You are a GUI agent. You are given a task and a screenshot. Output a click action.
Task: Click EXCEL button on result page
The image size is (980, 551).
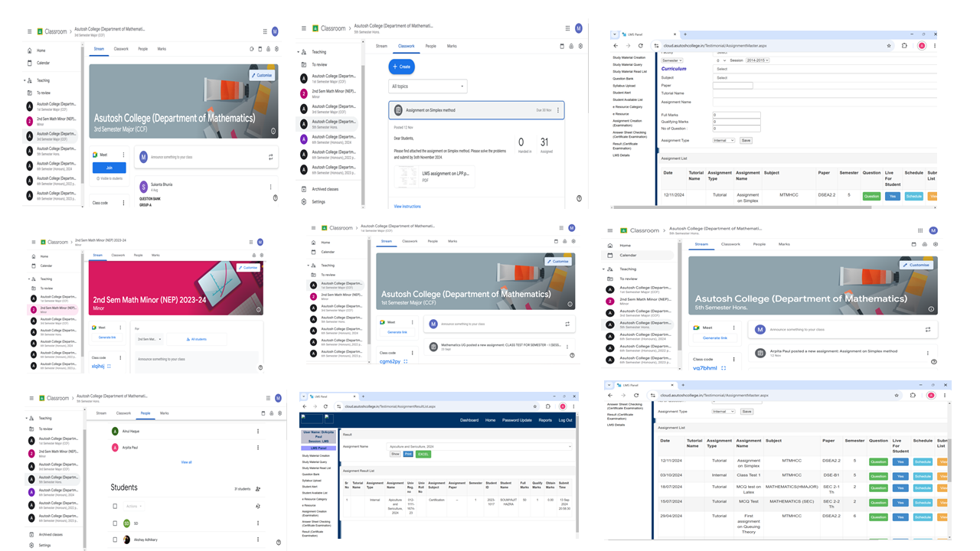(x=423, y=454)
